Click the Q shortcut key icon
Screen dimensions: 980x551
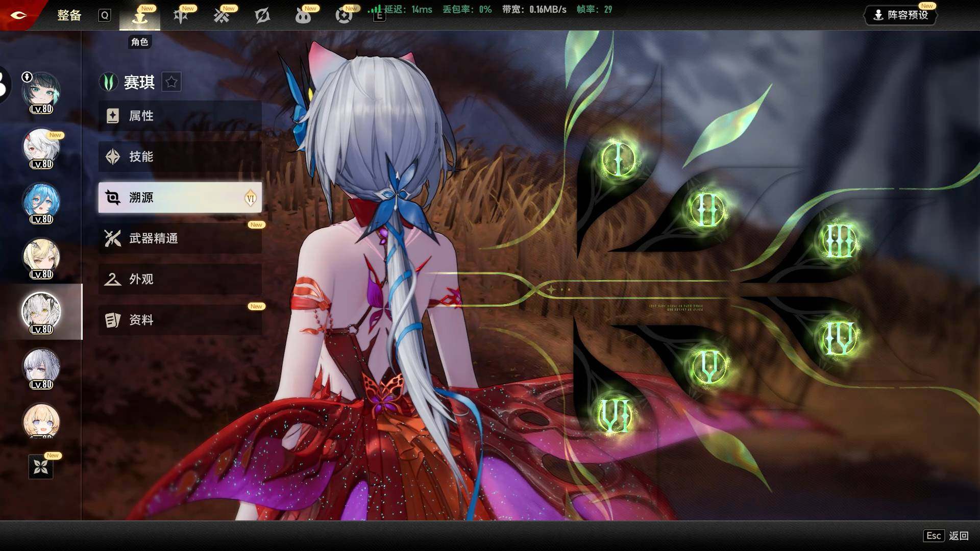click(105, 15)
